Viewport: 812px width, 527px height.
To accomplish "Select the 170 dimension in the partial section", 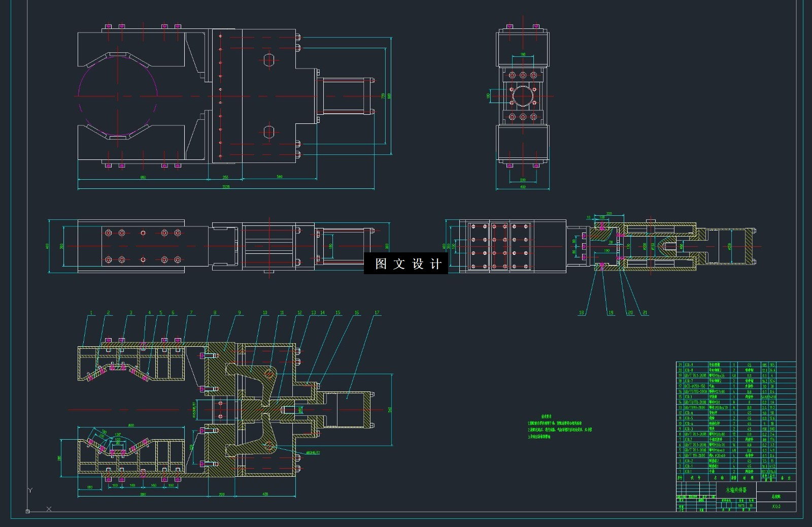I will [x=628, y=246].
